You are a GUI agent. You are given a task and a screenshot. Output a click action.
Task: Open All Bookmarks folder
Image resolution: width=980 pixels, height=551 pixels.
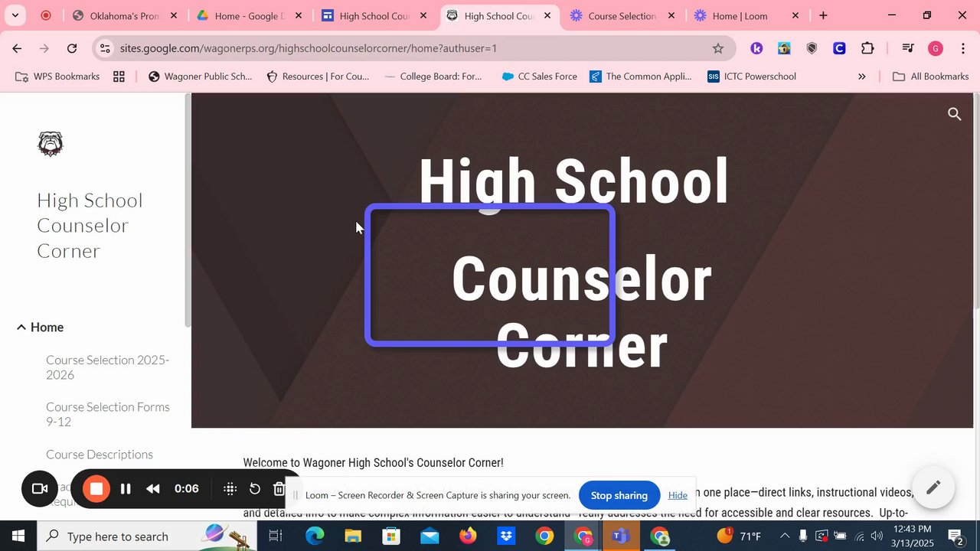tap(931, 77)
